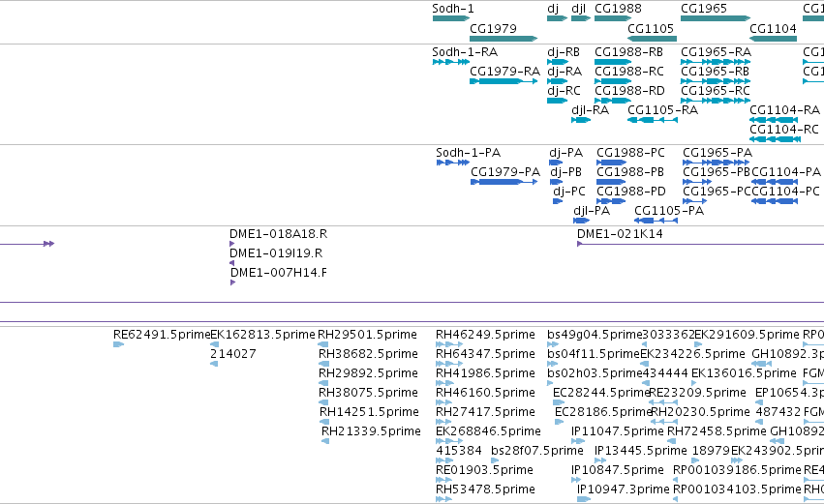Select protein CG1988-PB
Image resolution: width=824 pixels, height=504 pixels.
[611, 182]
